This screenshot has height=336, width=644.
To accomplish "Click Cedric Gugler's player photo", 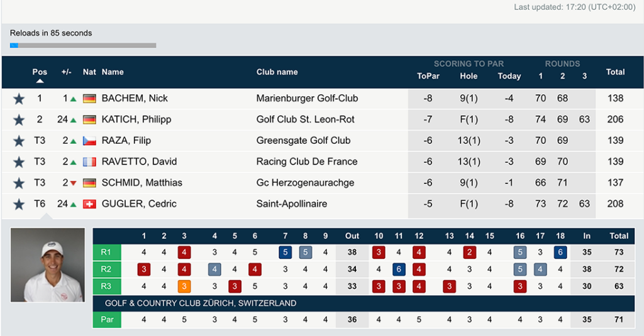I will [x=48, y=265].
